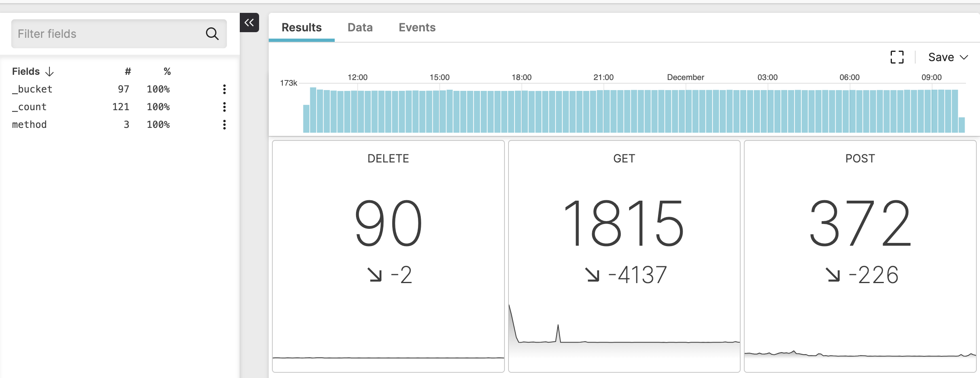
Task: Open the _bucket field options menu
Action: point(224,89)
